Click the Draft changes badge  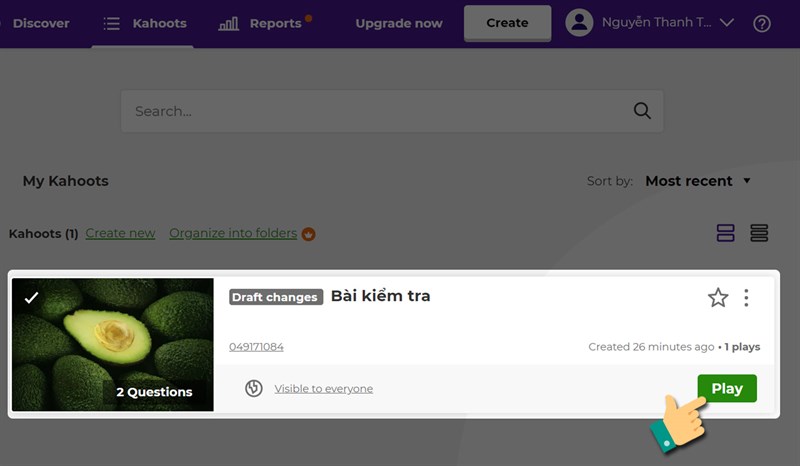coord(276,297)
